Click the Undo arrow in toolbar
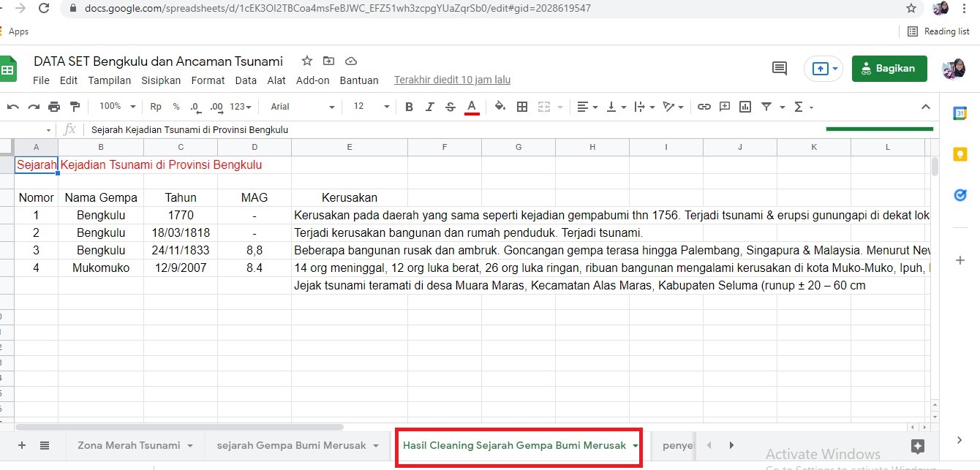 click(13, 107)
